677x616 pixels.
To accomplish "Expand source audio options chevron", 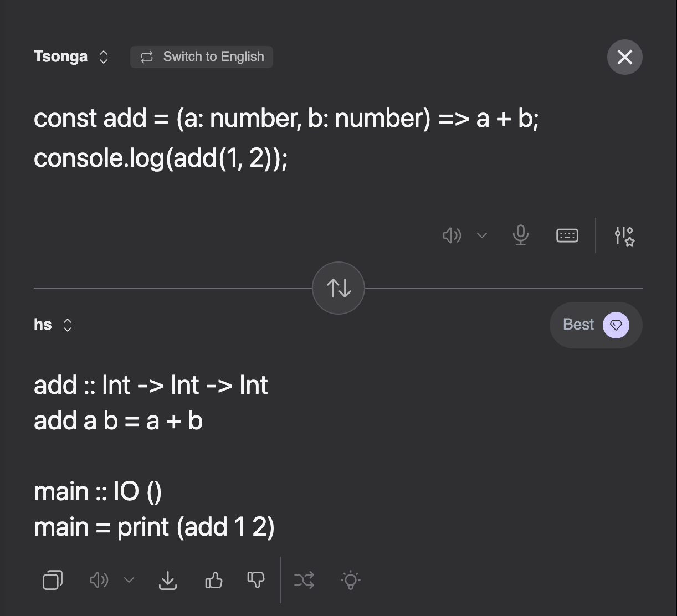I will point(482,235).
